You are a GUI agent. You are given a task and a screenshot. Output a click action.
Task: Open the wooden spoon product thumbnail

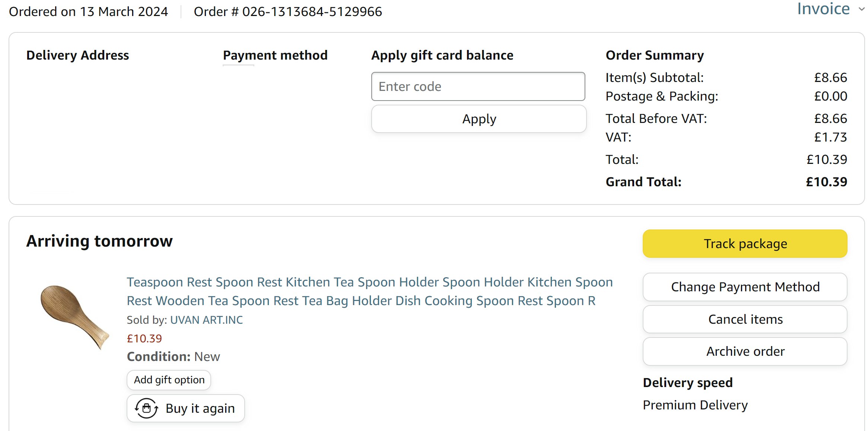pyautogui.click(x=74, y=317)
